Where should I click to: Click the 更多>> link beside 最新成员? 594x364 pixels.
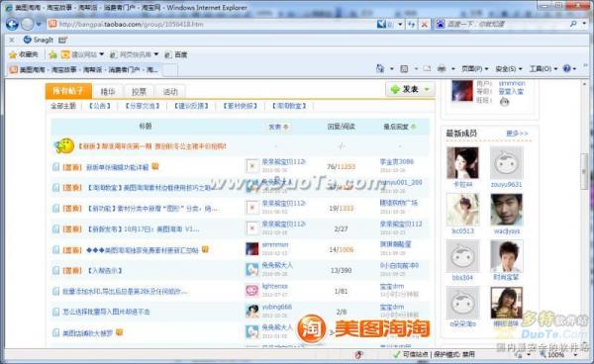tap(517, 134)
